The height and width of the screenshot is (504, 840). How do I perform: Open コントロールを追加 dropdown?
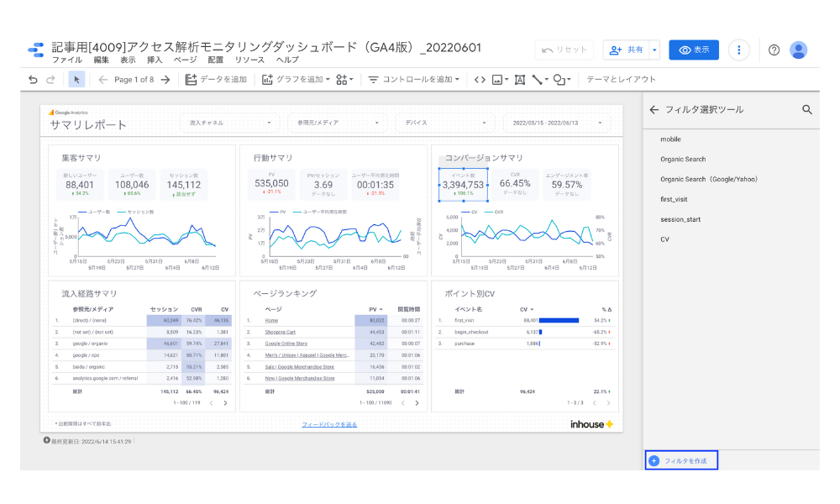(x=413, y=79)
